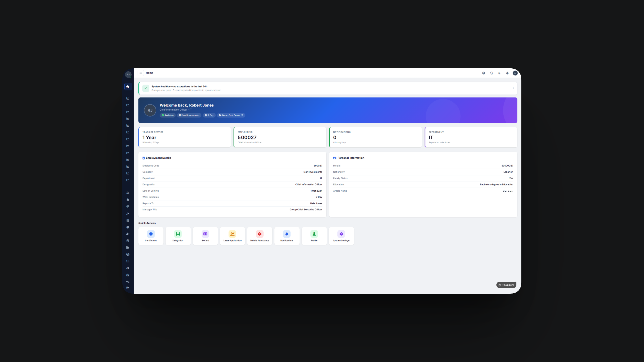Screen dimensions: 644x362
Task: Click the green checkmark health status icon
Action: coord(146,88)
